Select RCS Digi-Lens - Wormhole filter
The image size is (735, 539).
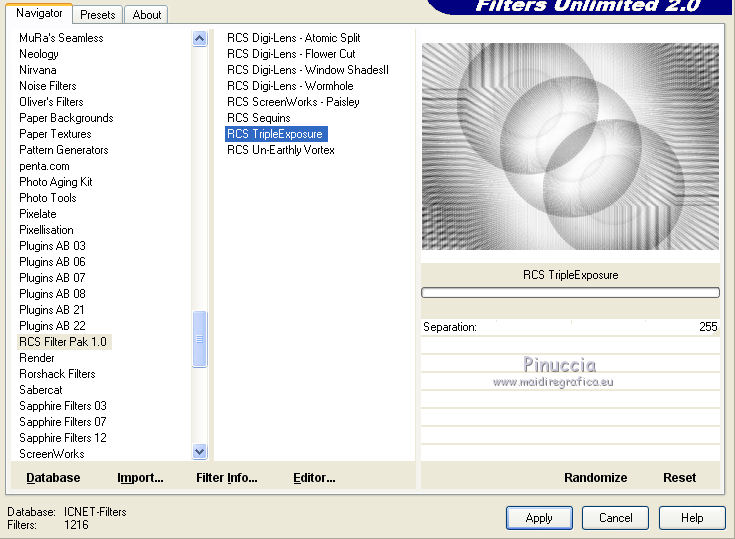[290, 86]
